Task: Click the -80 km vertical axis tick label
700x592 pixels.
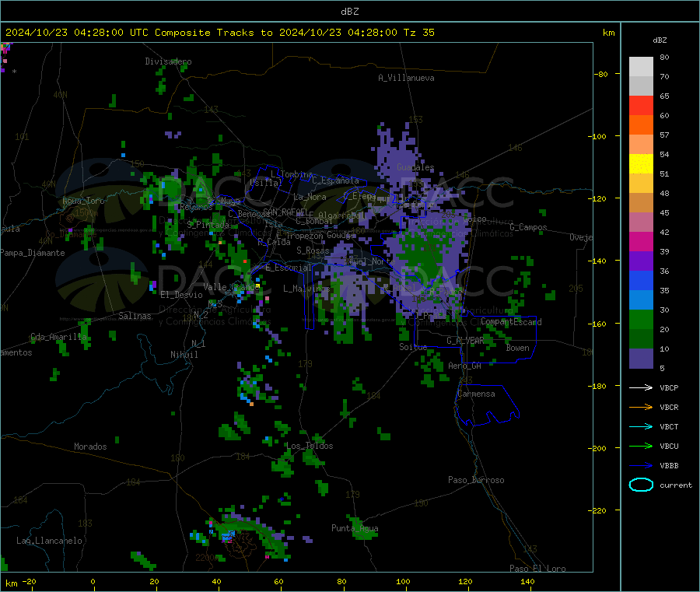Action: pos(600,74)
